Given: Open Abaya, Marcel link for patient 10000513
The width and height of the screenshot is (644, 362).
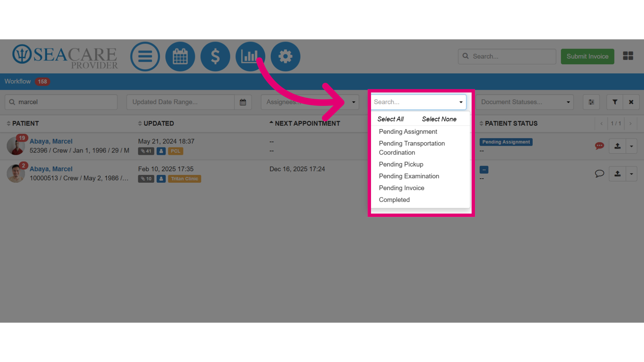Looking at the screenshot, I should point(51,169).
